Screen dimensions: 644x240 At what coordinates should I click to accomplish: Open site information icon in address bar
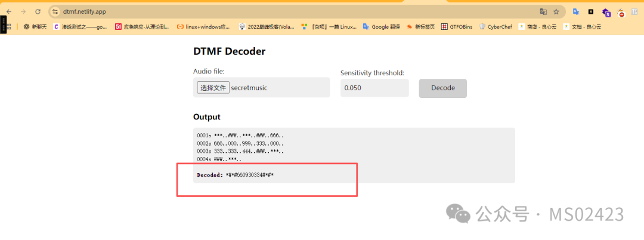click(55, 12)
